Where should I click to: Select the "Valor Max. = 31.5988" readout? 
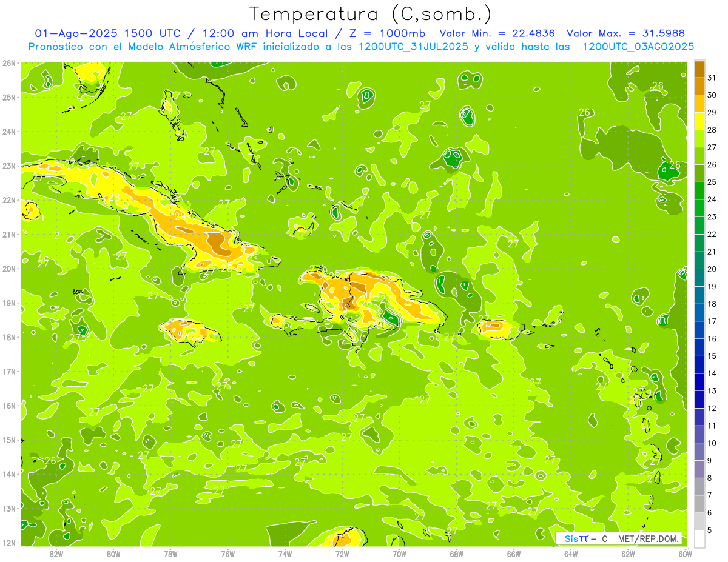[x=627, y=33]
